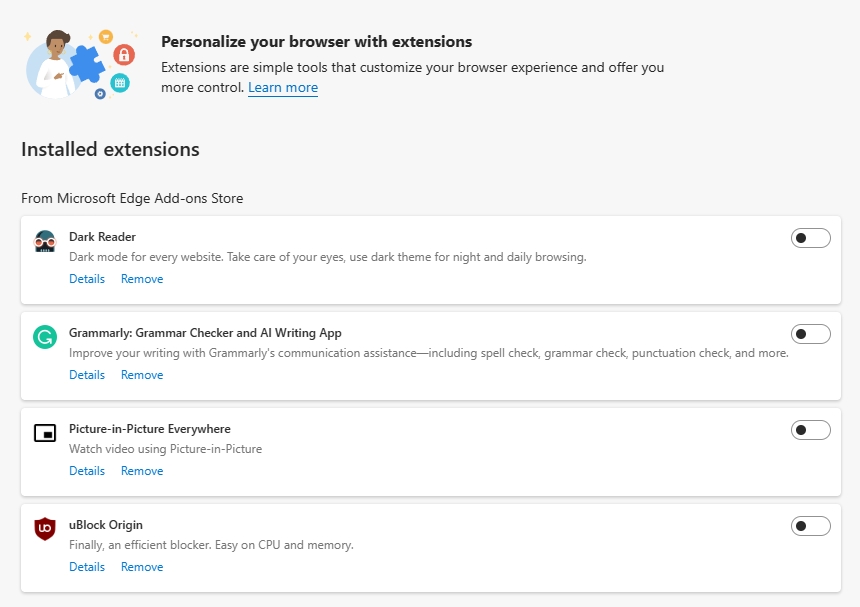Toggle Picture-in-Picture Everywhere on
Screen dimensions: 860x607
pyautogui.click(x=810, y=430)
